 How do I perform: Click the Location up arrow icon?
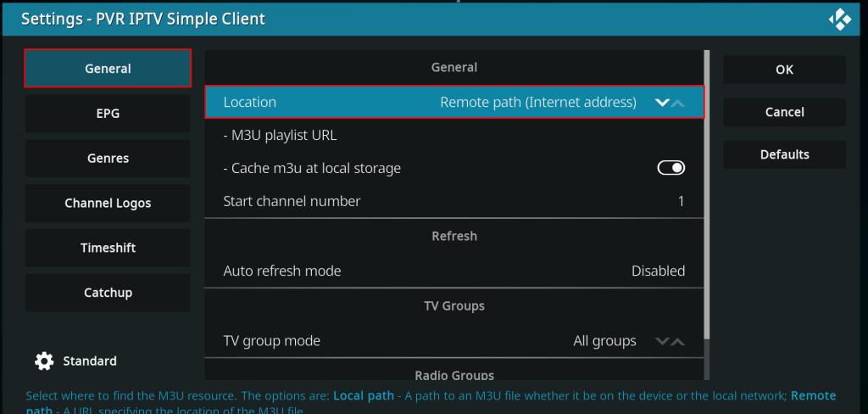click(x=677, y=103)
